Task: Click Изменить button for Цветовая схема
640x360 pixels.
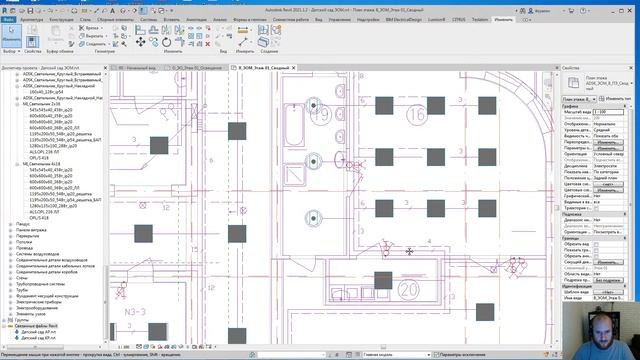Action: coord(608,190)
